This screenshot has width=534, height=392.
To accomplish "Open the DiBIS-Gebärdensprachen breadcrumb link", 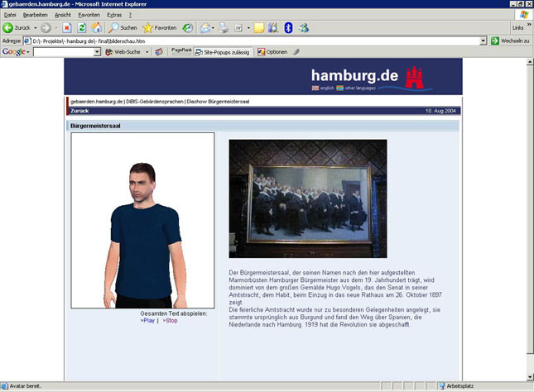I will 155,102.
